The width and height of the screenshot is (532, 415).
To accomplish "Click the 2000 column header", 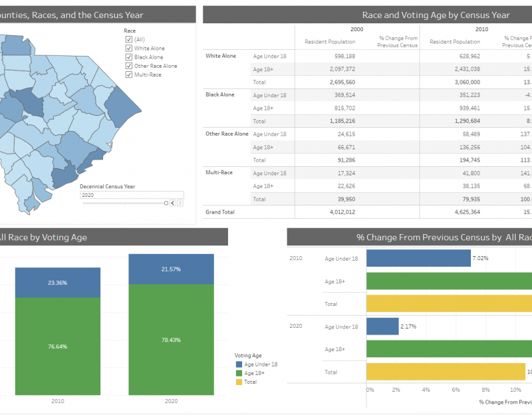I will click(357, 29).
